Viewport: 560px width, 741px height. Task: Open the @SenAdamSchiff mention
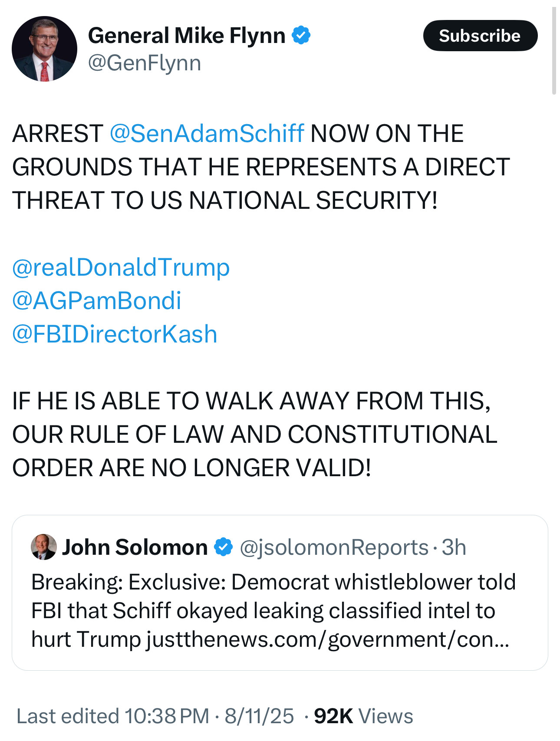(x=207, y=133)
